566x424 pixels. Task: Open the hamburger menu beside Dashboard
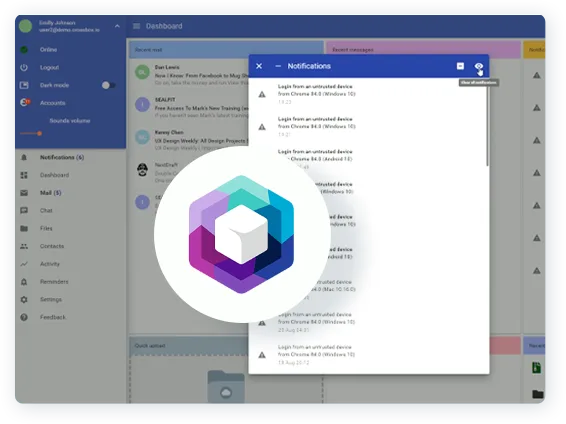pyautogui.click(x=136, y=26)
